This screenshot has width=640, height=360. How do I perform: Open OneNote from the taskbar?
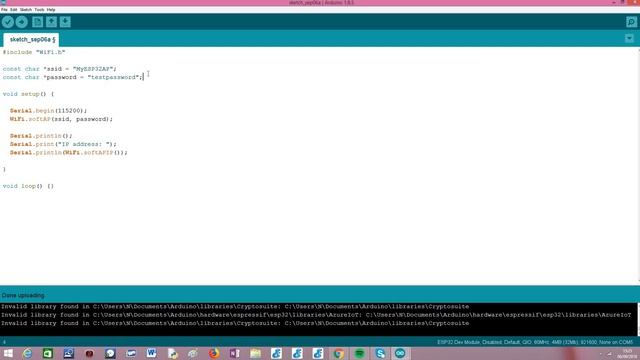(235, 353)
